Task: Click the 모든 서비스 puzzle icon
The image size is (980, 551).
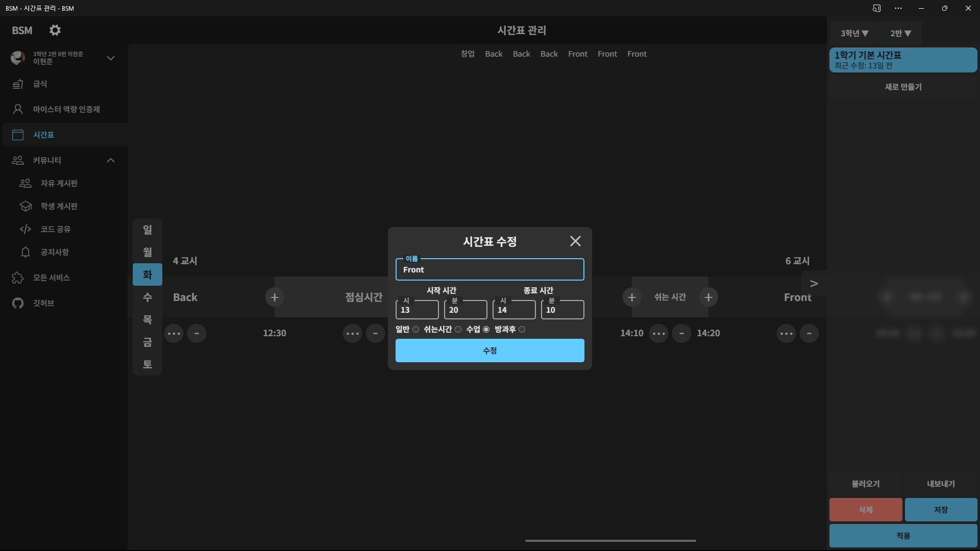Action: (18, 278)
